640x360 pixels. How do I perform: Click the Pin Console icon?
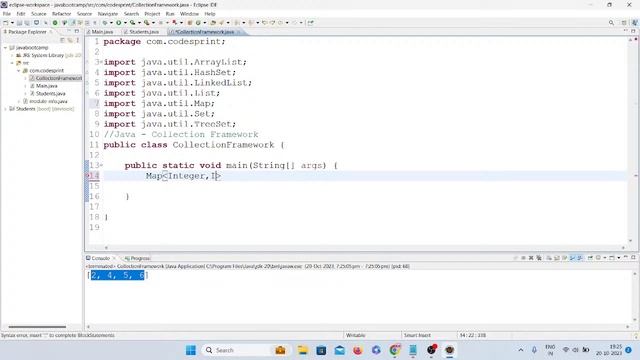pyautogui.click(x=590, y=258)
